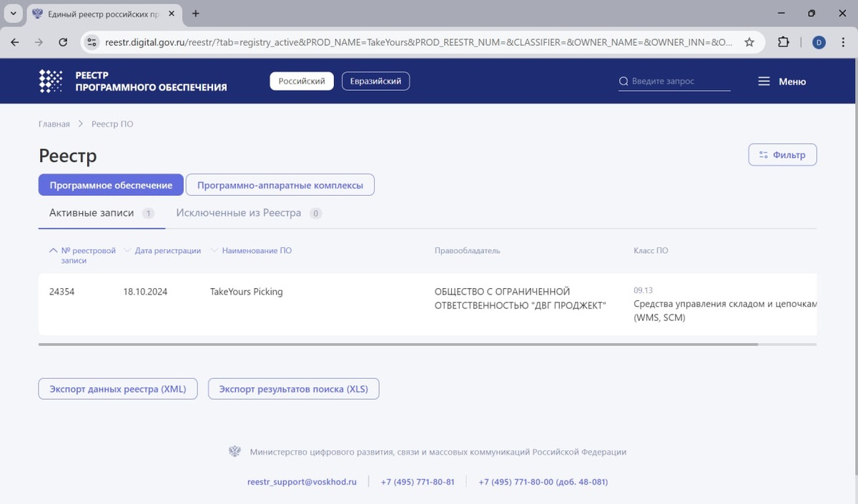Click the search magnifier icon in header

click(623, 81)
